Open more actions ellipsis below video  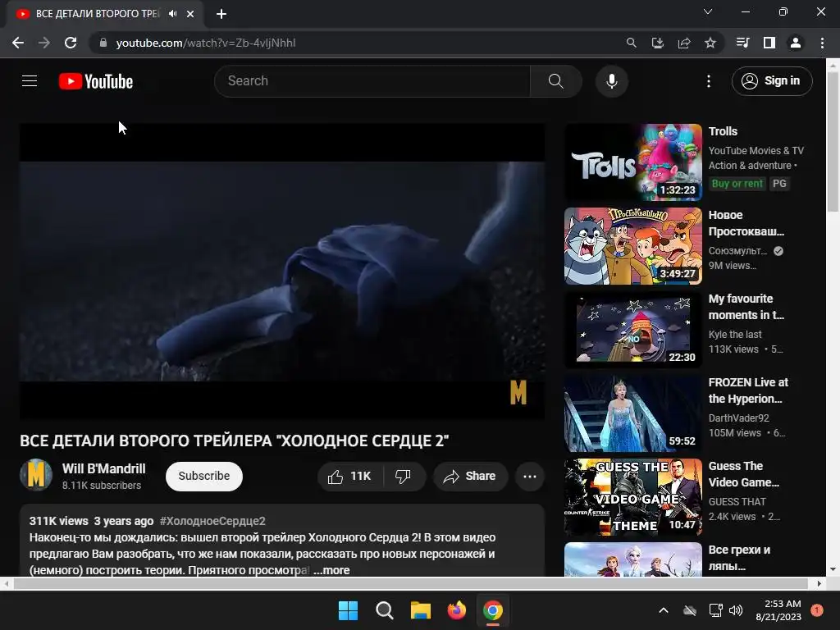coord(530,477)
